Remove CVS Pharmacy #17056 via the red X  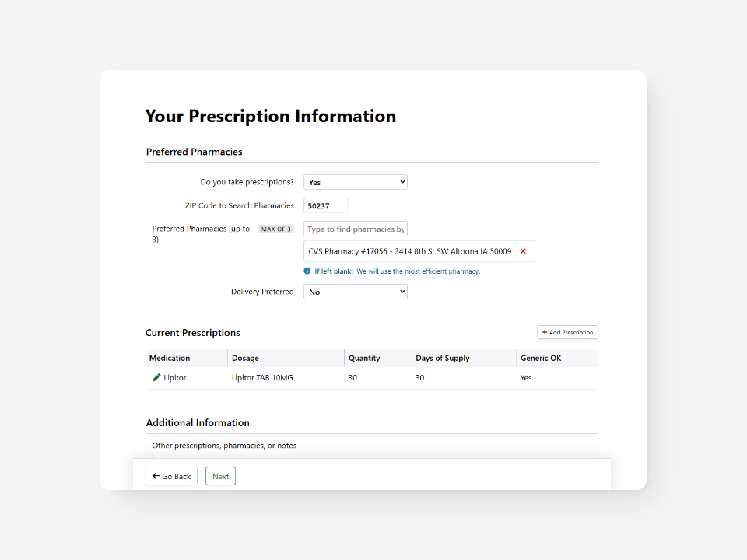523,251
